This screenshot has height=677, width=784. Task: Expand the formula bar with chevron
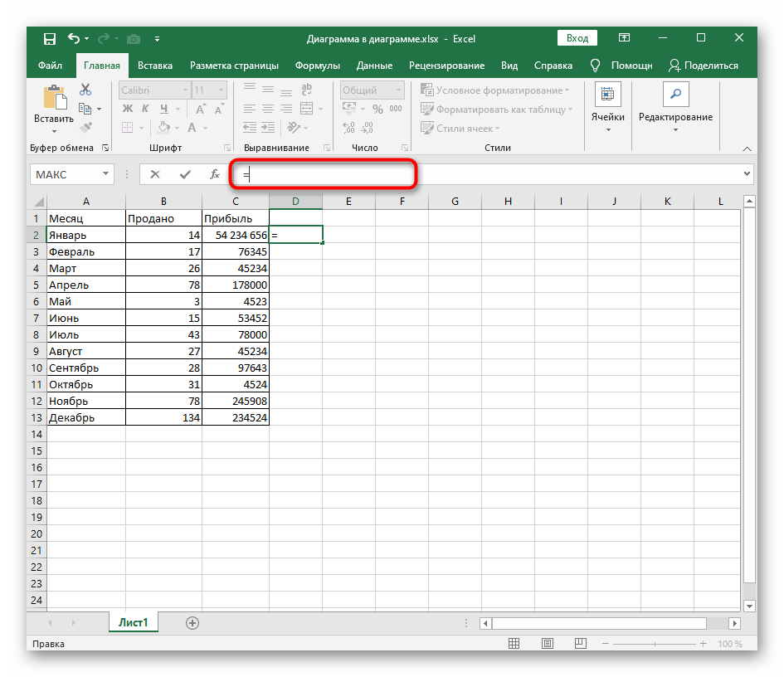(x=747, y=174)
